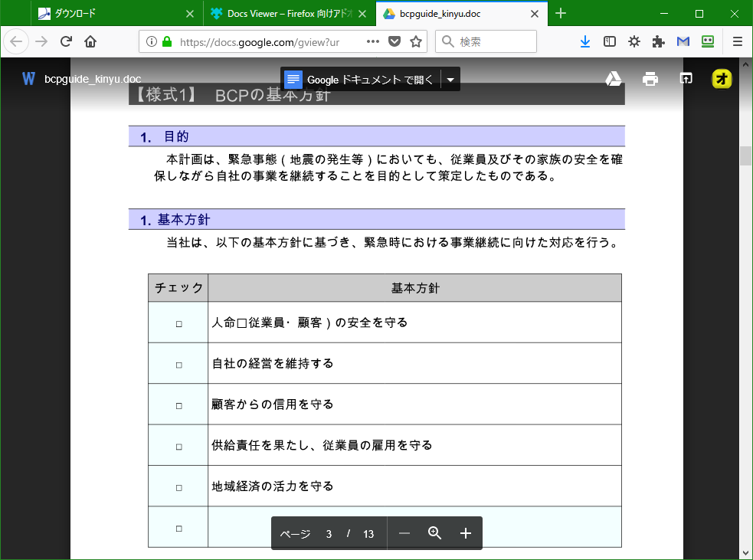
Task: Open the puzzle-piece add-ons icon
Action: [x=658, y=42]
